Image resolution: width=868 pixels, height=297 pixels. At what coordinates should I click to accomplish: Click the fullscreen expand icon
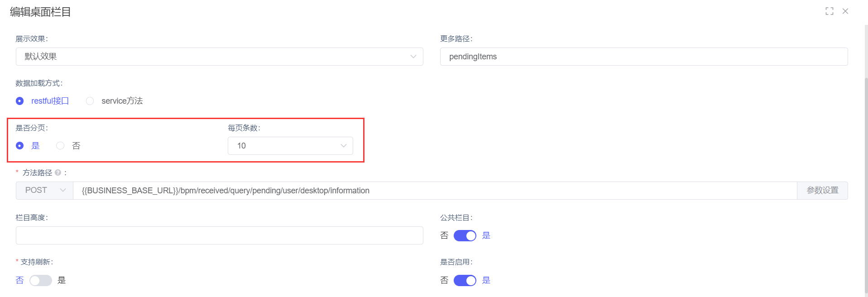[x=829, y=11]
